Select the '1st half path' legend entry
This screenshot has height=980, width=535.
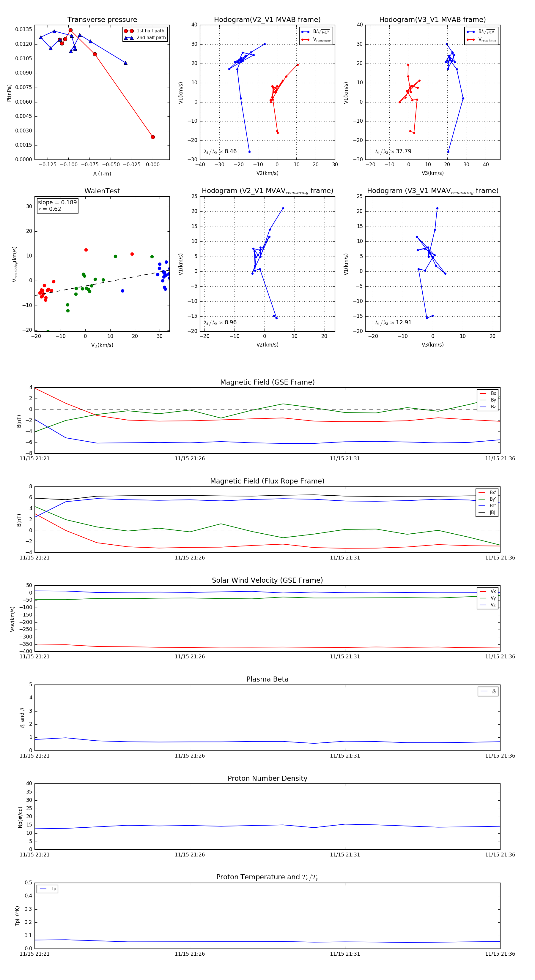pyautogui.click(x=145, y=31)
